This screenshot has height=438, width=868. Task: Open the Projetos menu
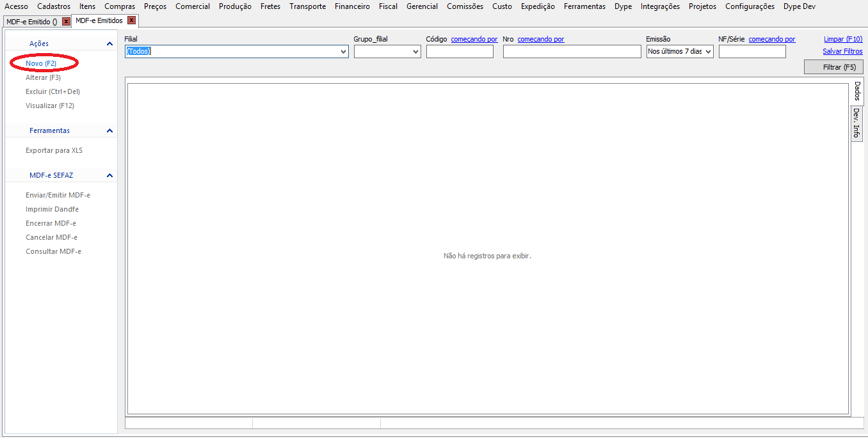pos(702,6)
